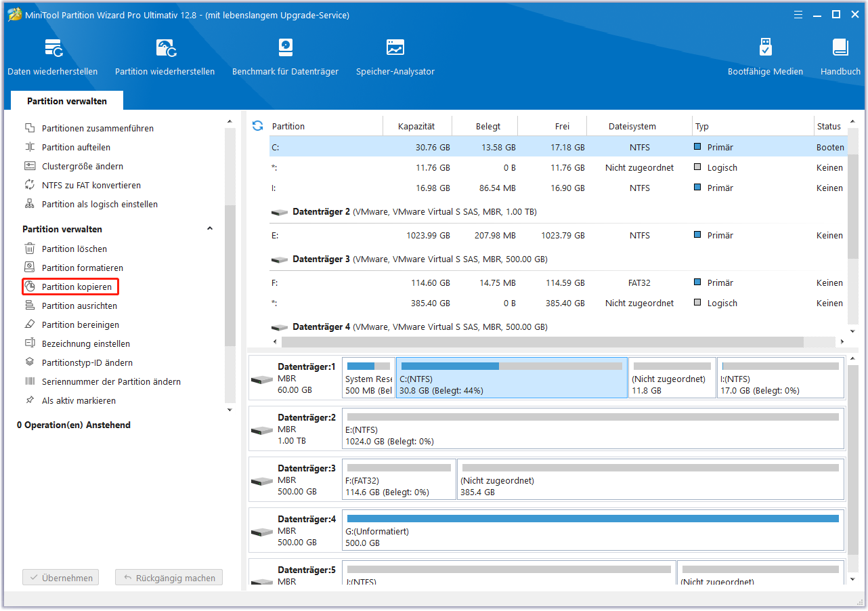Viewport: 868px width, 611px height.
Task: Open the Handbuch
Action: click(x=840, y=57)
